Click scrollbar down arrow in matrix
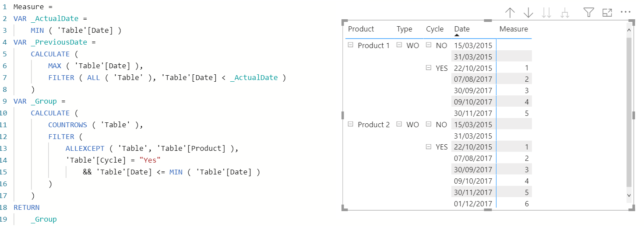The image size is (644, 226). 629,195
